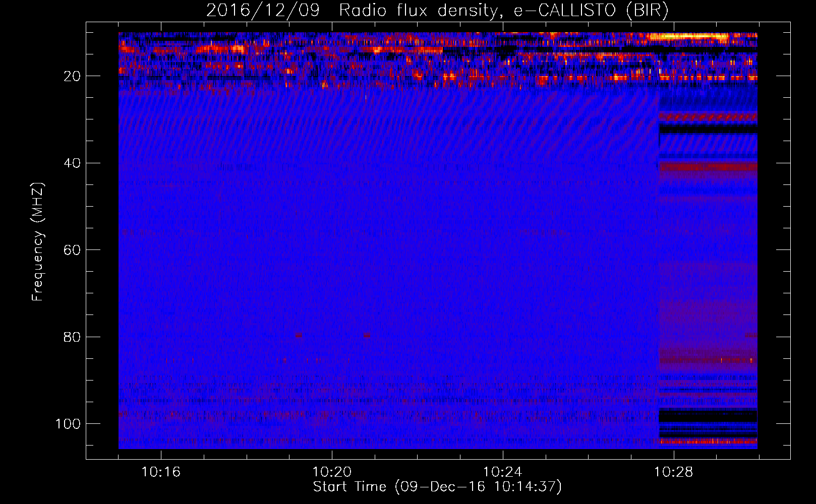Click the "80" frequency tick label
The height and width of the screenshot is (504, 816).
click(x=73, y=337)
